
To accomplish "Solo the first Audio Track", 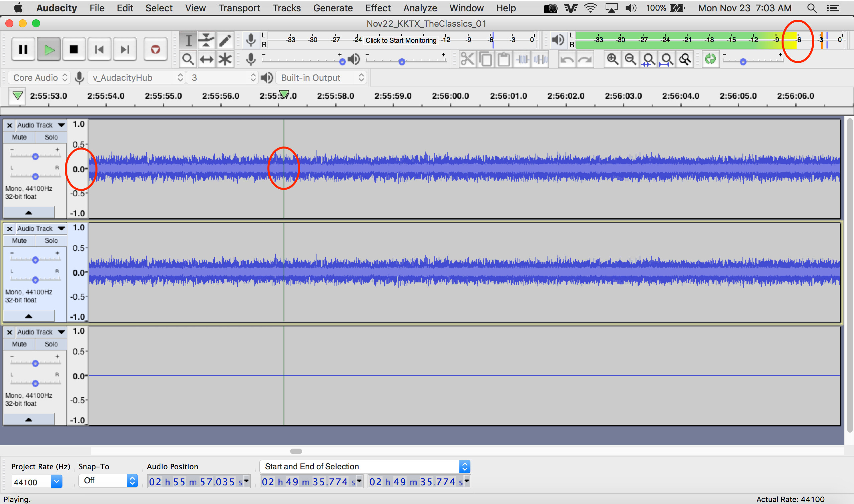I will coord(51,137).
